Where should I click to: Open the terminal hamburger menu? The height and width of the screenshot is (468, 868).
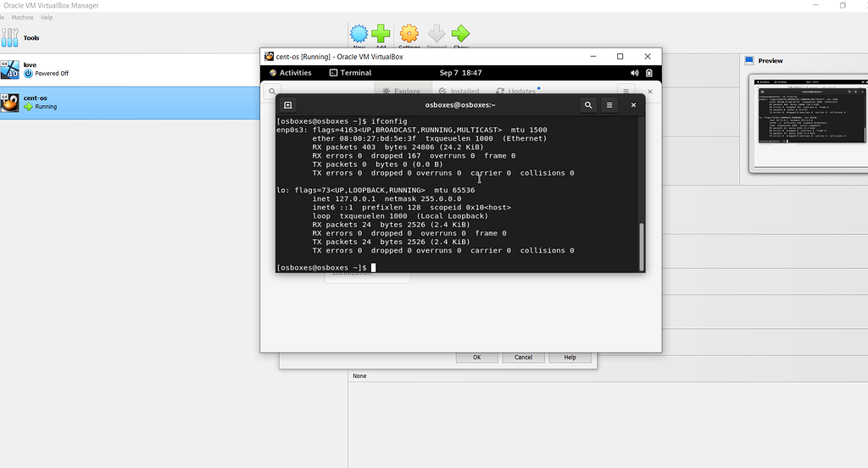pos(609,104)
